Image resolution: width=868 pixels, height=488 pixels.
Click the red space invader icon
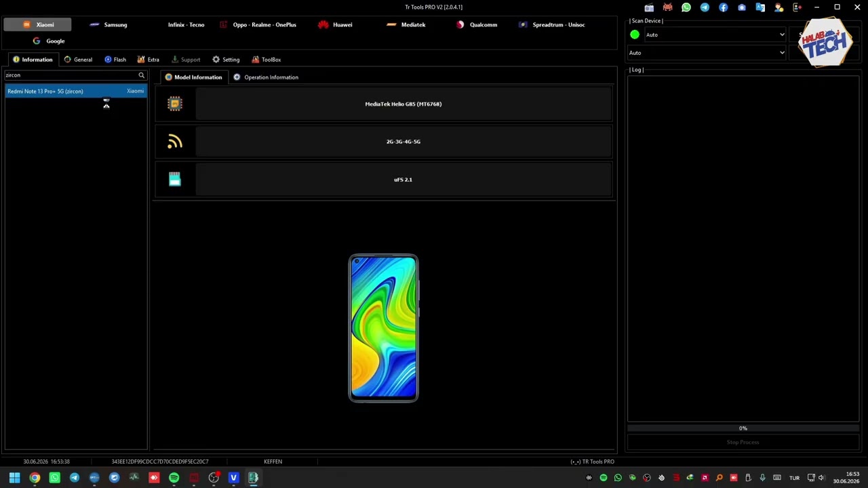[668, 7]
